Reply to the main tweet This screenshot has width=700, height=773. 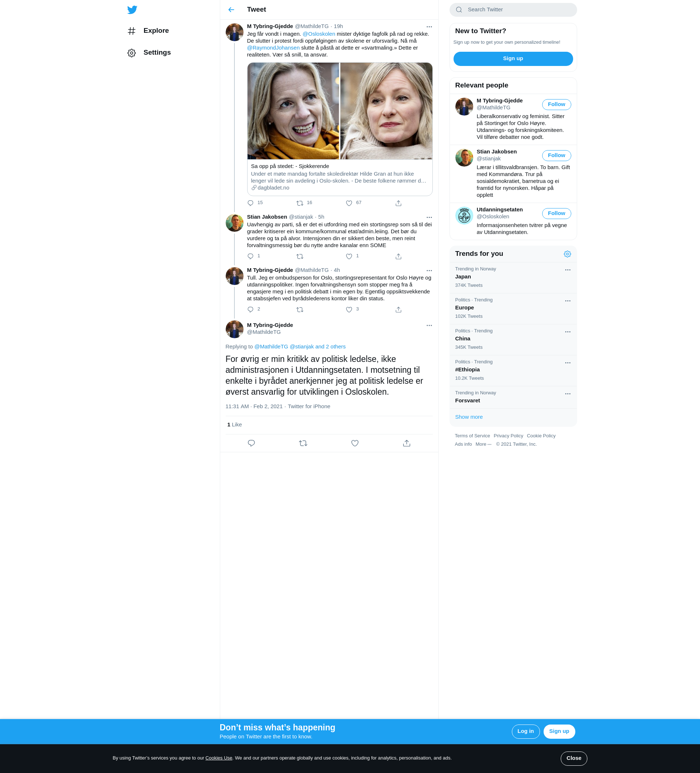pos(251,443)
